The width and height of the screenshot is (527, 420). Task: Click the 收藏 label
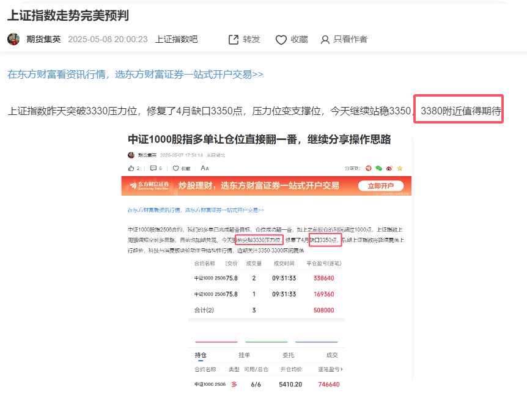pos(299,39)
